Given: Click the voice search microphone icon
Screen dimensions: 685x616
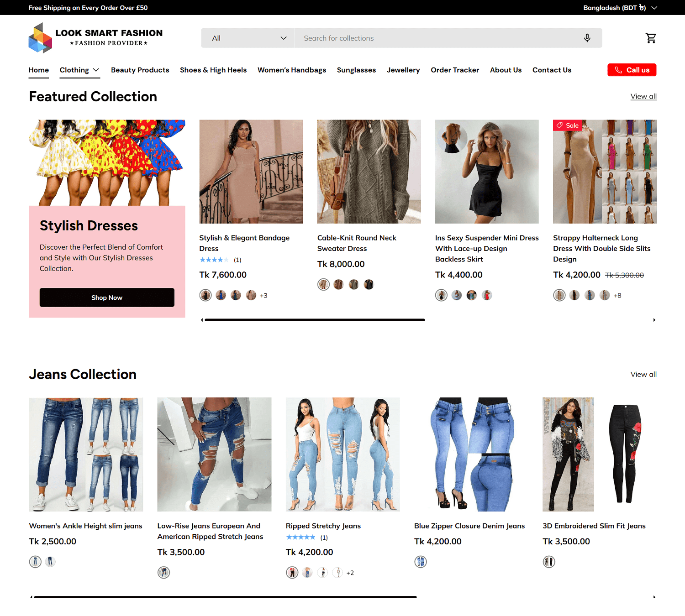Looking at the screenshot, I should click(587, 38).
